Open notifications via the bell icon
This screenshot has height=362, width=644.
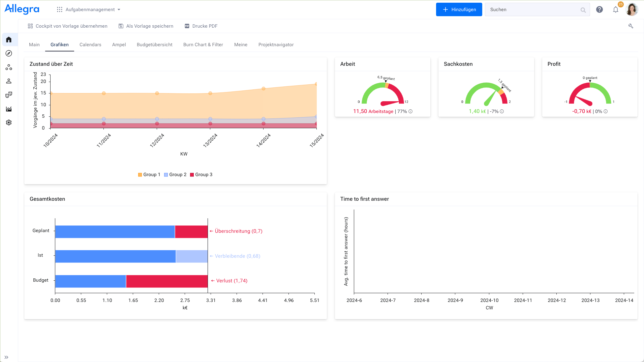[x=615, y=9]
